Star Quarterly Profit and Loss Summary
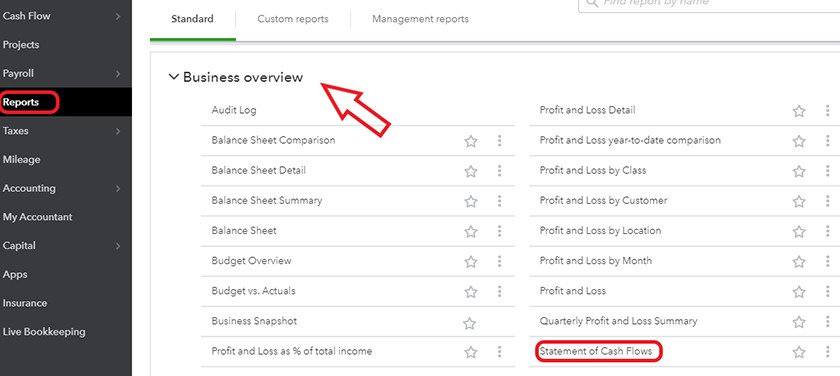 (799, 322)
